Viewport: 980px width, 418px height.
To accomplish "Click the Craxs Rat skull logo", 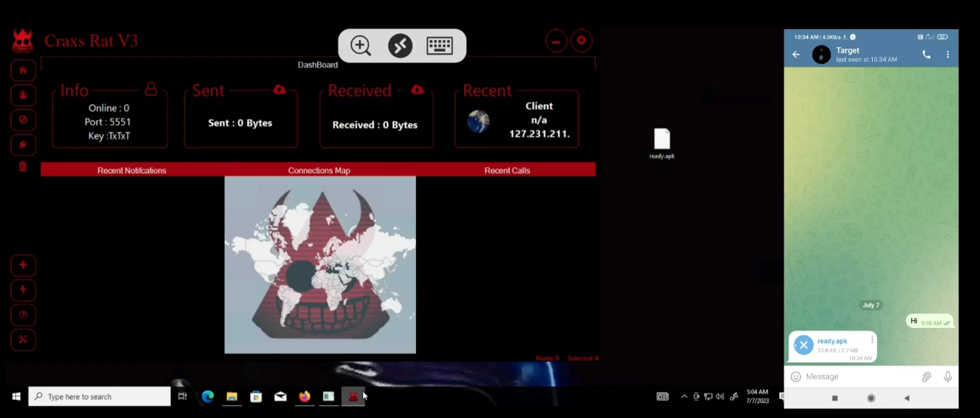I will [23, 40].
